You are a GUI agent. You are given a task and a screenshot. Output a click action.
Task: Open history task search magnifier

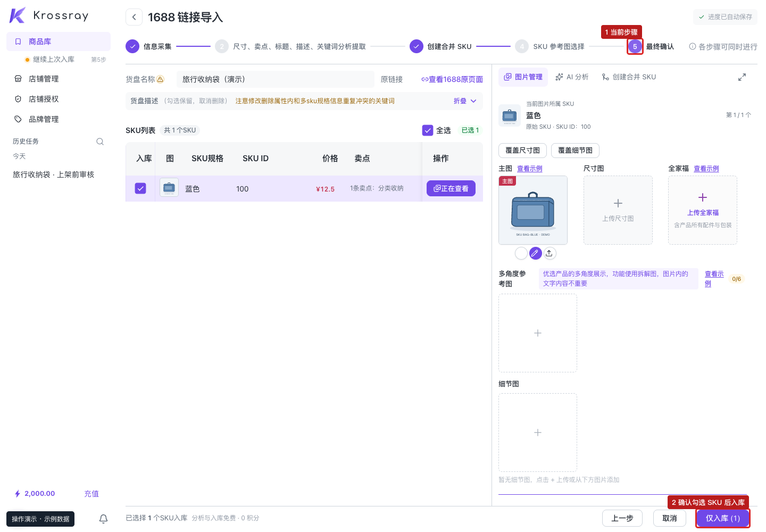click(100, 142)
